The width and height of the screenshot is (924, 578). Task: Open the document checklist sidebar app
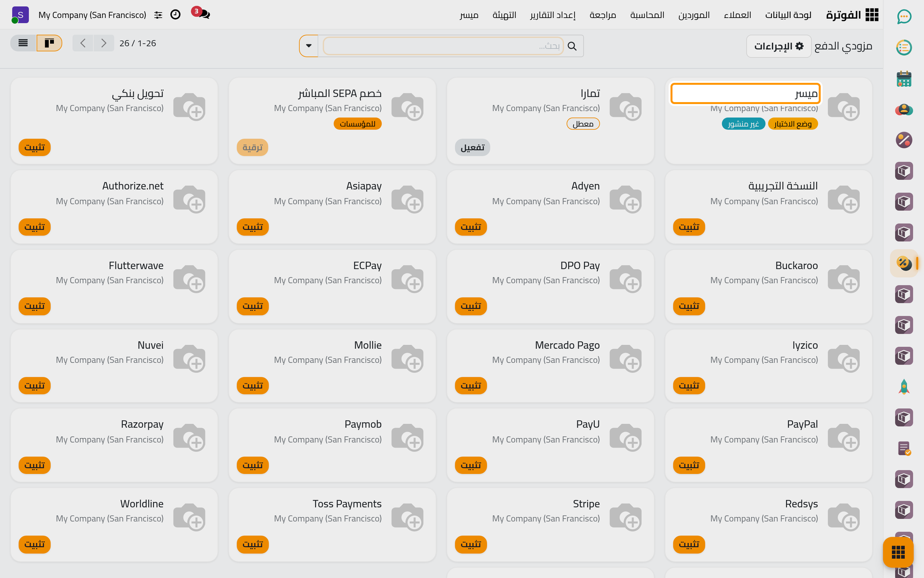pos(904,448)
